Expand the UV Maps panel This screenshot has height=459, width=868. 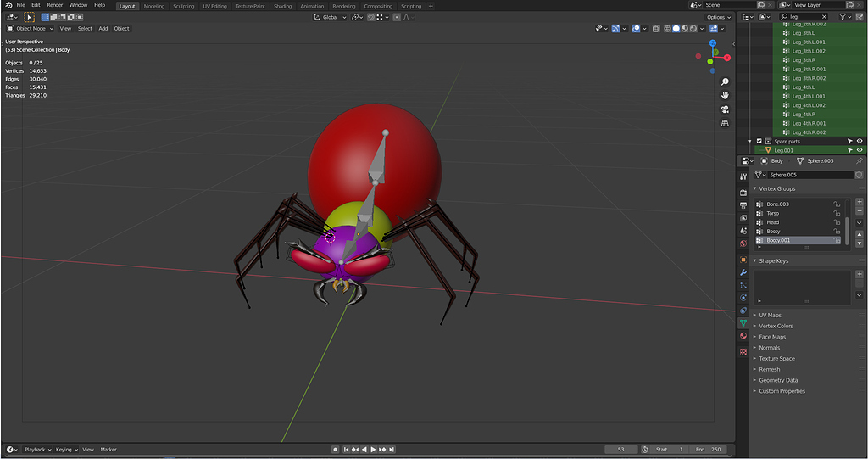click(770, 315)
